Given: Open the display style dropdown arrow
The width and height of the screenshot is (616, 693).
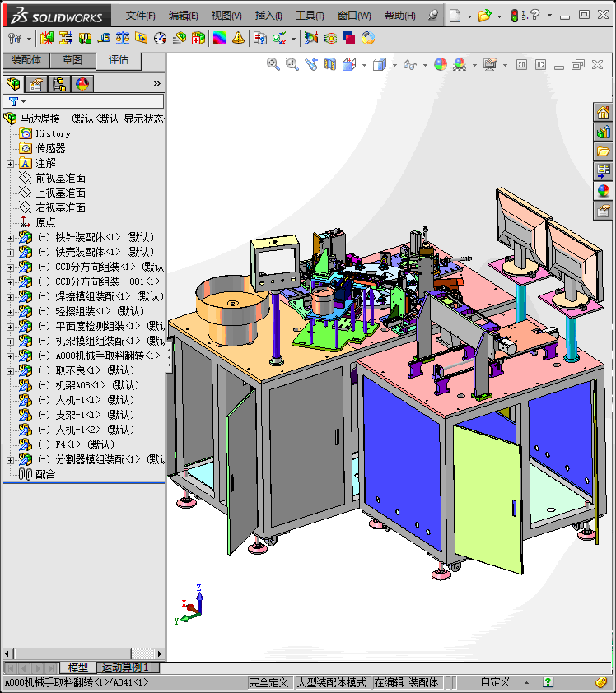Looking at the screenshot, I should pyautogui.click(x=394, y=65).
